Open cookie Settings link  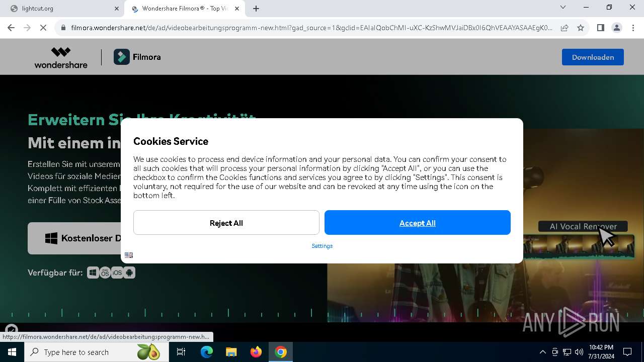(x=322, y=246)
